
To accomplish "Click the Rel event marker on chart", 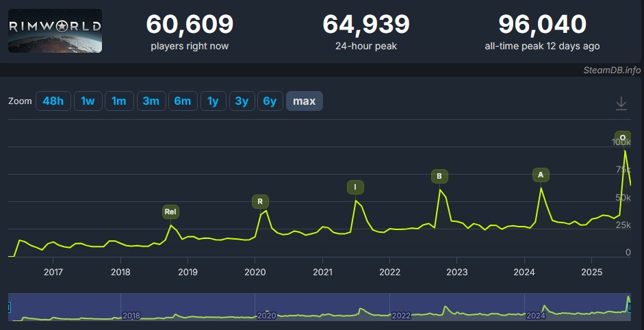I will tap(170, 212).
